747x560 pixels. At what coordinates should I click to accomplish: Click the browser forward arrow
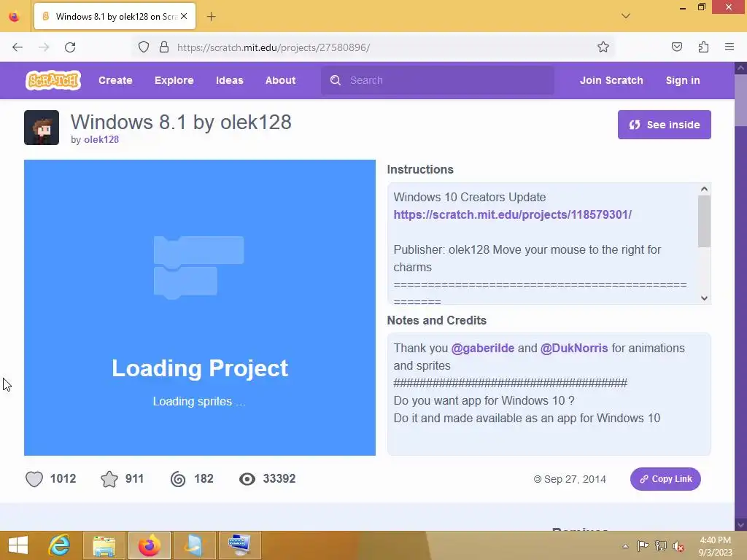[x=44, y=47]
